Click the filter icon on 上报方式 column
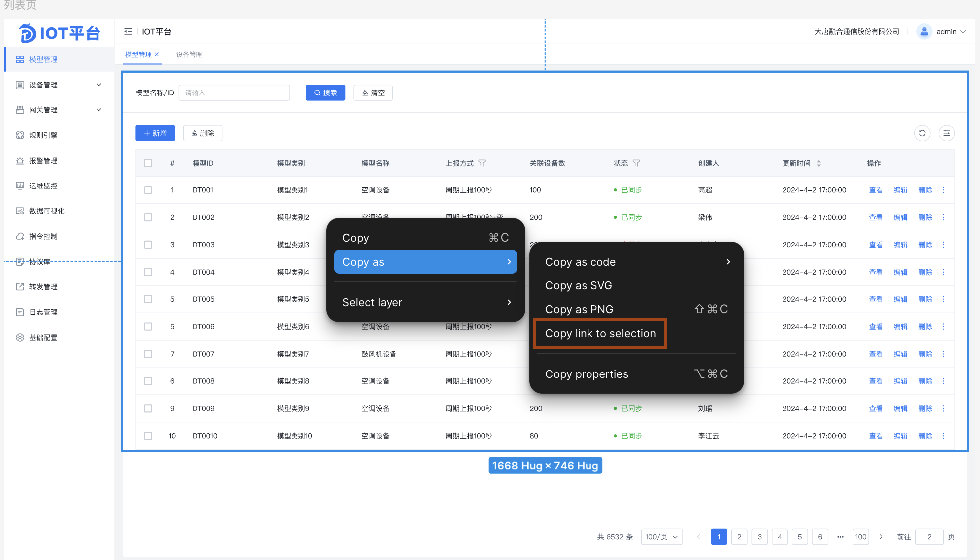Viewport: 980px width, 560px height. (482, 163)
